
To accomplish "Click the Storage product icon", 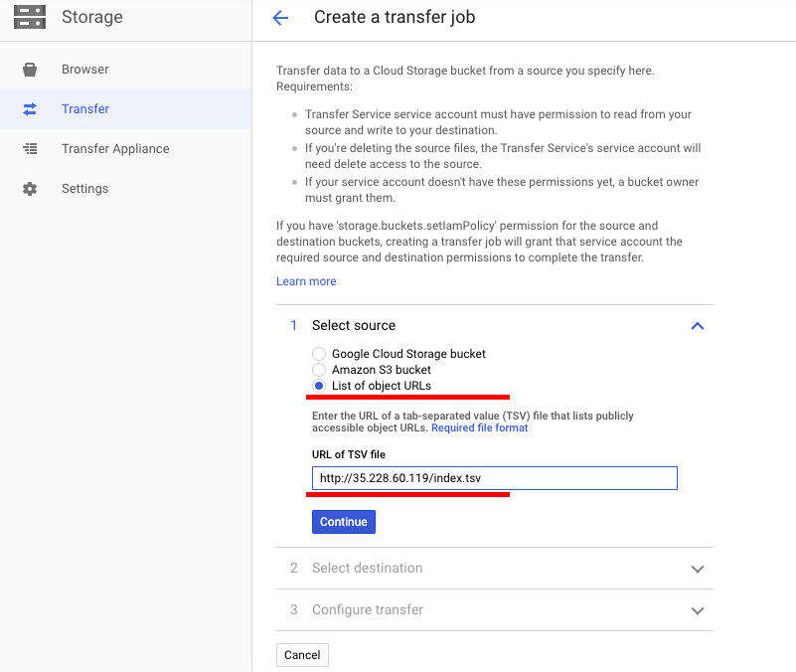I will [29, 17].
